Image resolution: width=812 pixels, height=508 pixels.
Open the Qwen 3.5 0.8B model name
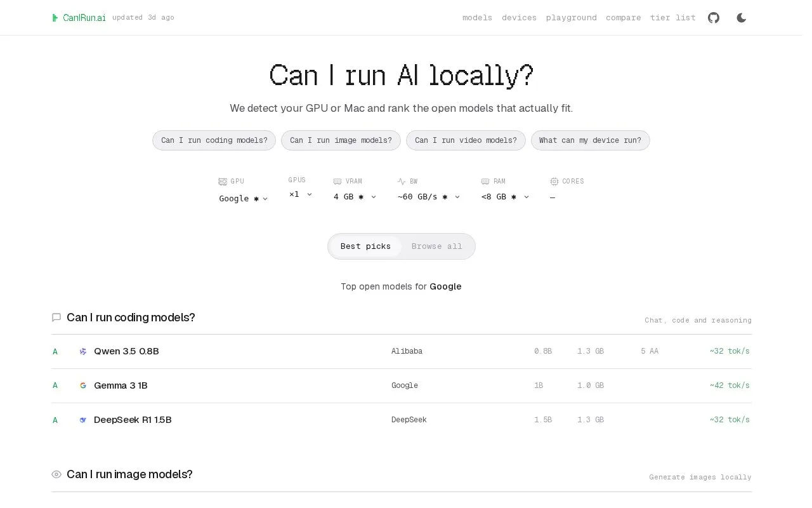126,351
